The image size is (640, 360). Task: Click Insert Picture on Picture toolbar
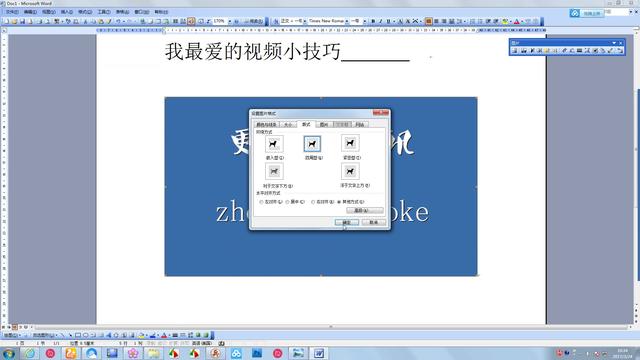pyautogui.click(x=515, y=51)
